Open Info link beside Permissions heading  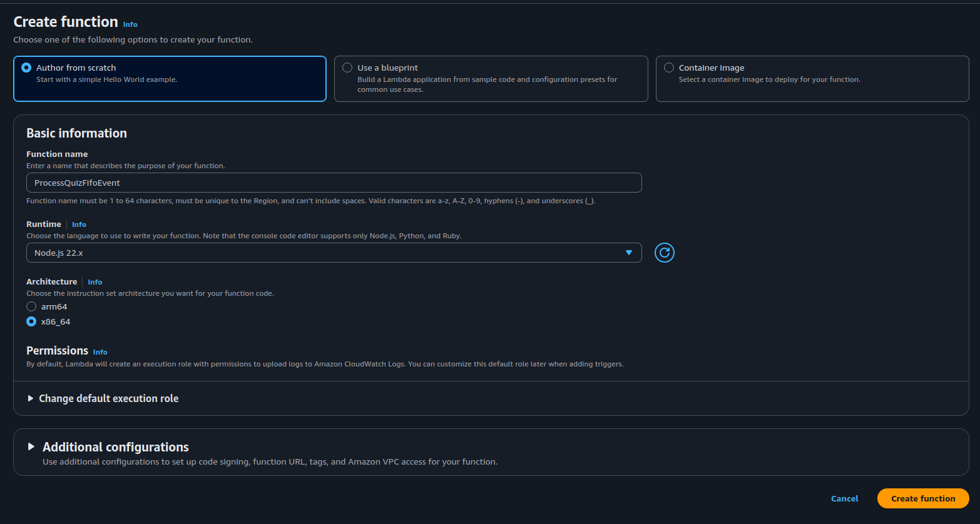tap(100, 352)
